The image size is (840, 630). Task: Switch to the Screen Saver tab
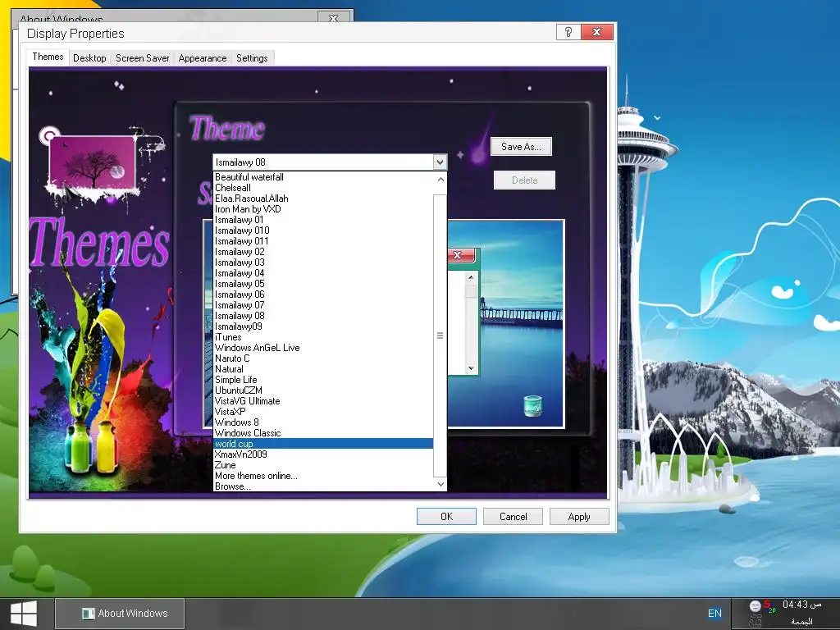click(x=143, y=58)
